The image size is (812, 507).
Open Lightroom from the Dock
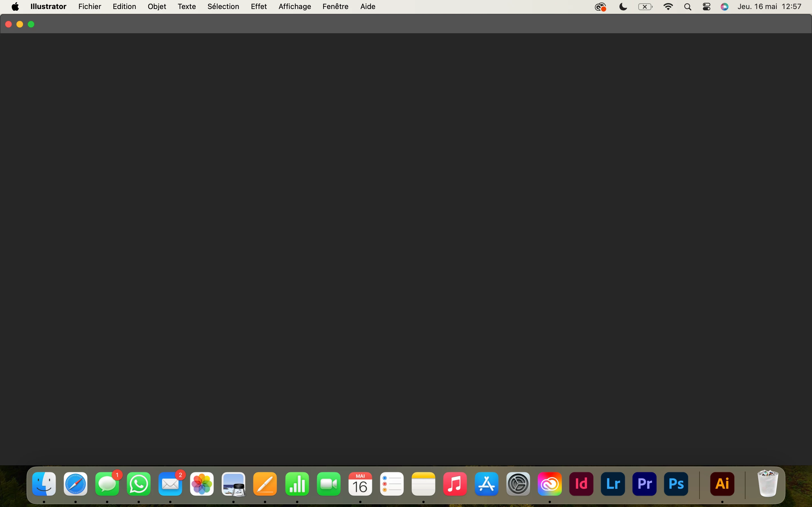pyautogui.click(x=613, y=484)
